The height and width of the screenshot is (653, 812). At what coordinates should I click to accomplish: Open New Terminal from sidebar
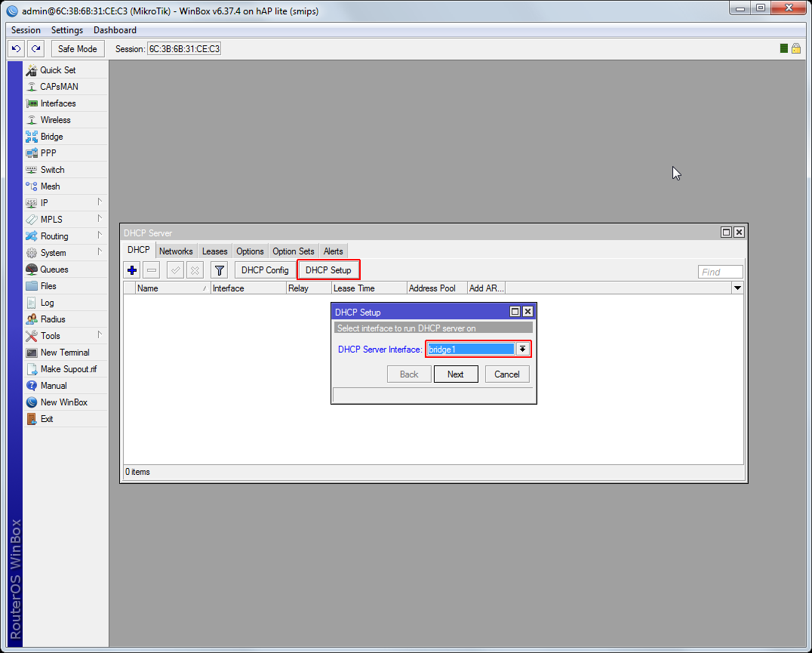point(64,353)
